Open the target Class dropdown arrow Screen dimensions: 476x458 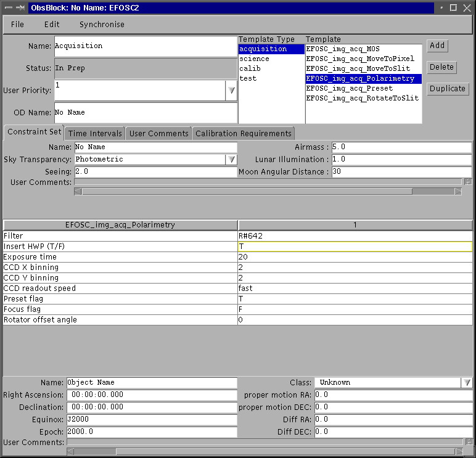tap(467, 382)
